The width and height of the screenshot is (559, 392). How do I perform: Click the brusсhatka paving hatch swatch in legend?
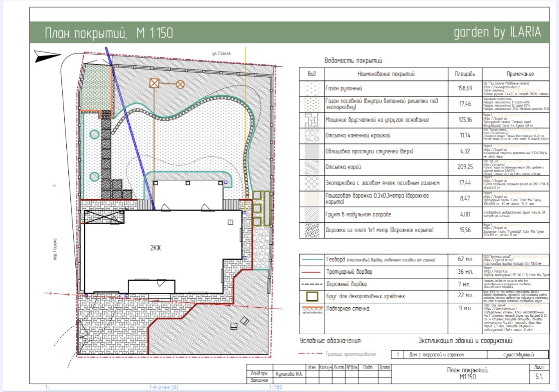tap(312, 120)
